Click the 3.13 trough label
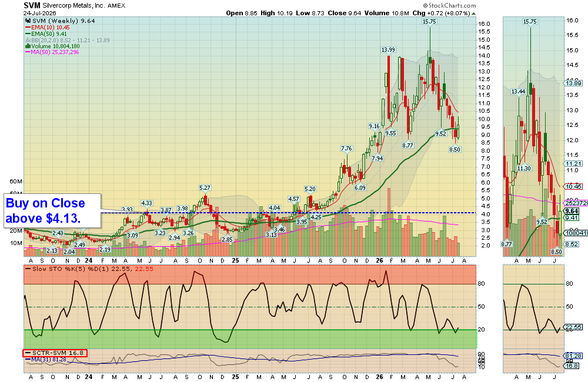Screen dimensions: 588x382 271,235
